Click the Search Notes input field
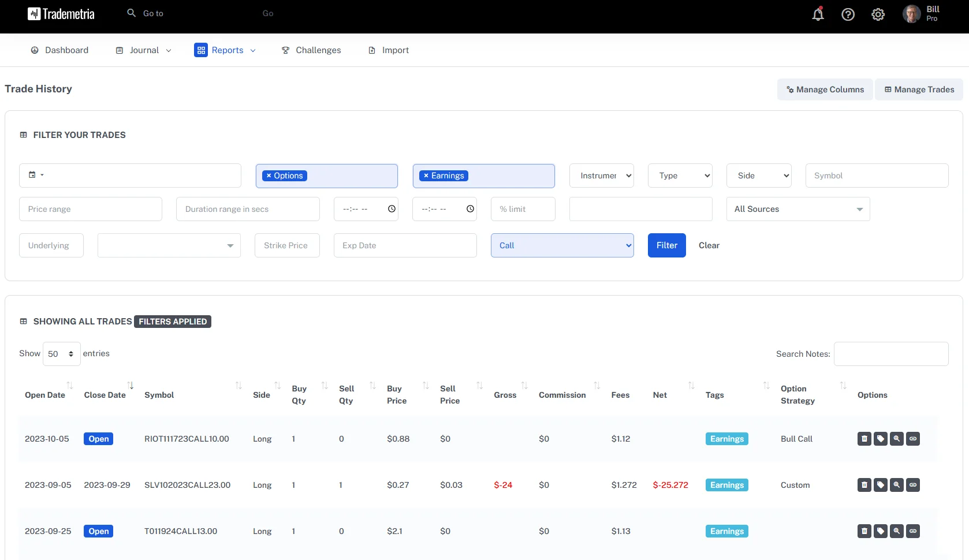969x560 pixels. pyautogui.click(x=890, y=354)
